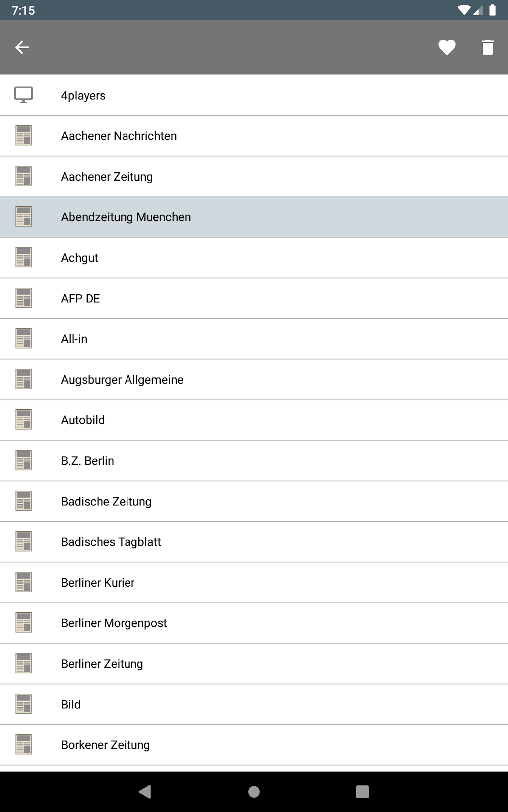The width and height of the screenshot is (508, 812).
Task: Tap the newspaper icon beside Autobild
Action: click(x=23, y=420)
